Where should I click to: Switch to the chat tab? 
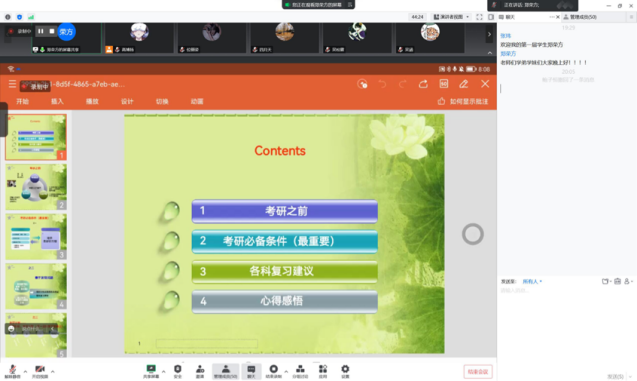(507, 17)
